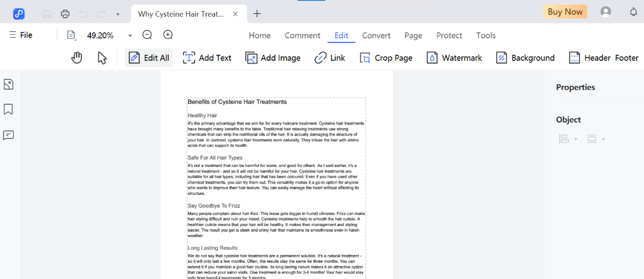Toggle the Edit All button
The image size is (644, 279).
click(x=149, y=57)
